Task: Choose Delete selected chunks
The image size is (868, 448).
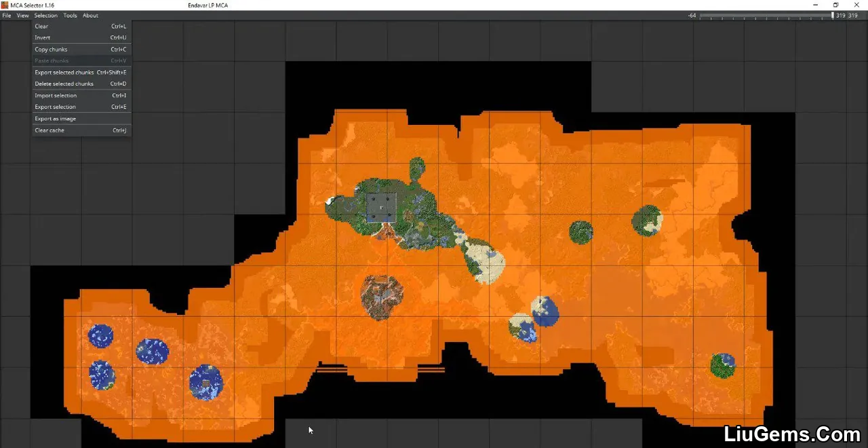Action: pos(81,84)
